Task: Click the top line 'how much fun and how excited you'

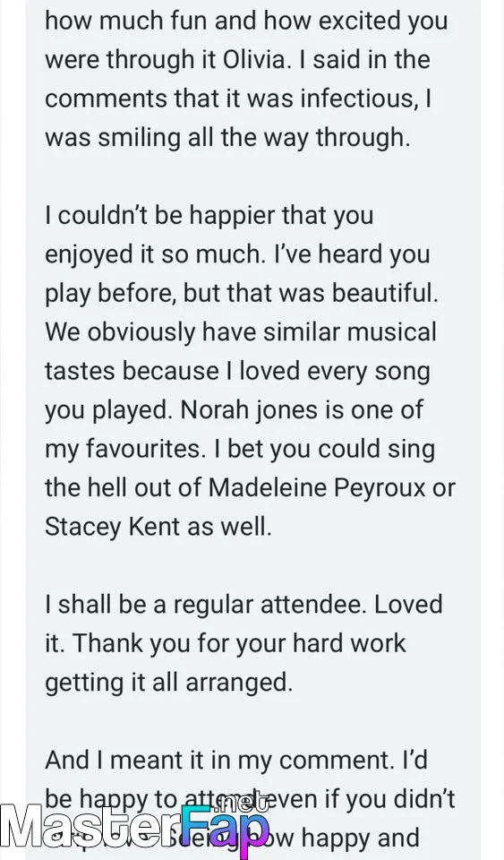Action: [x=246, y=21]
